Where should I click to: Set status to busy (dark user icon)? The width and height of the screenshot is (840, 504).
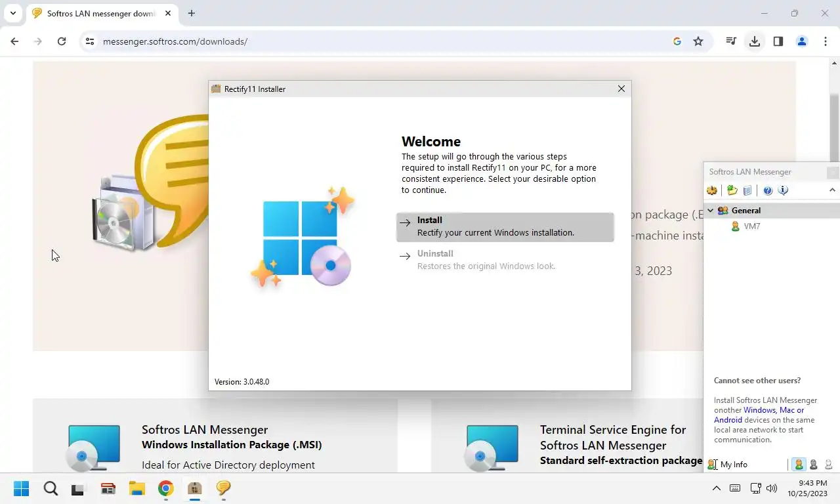click(x=814, y=465)
